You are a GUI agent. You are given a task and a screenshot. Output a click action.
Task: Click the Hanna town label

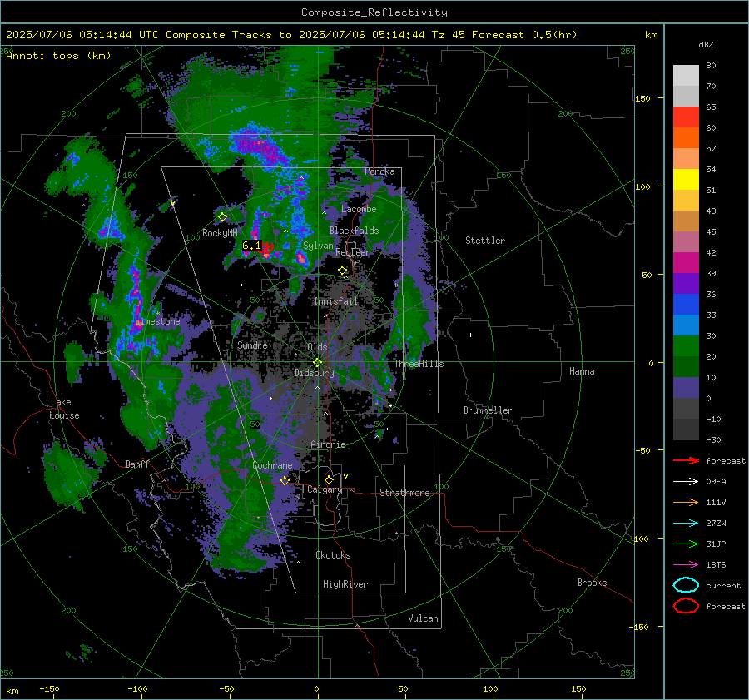point(582,371)
